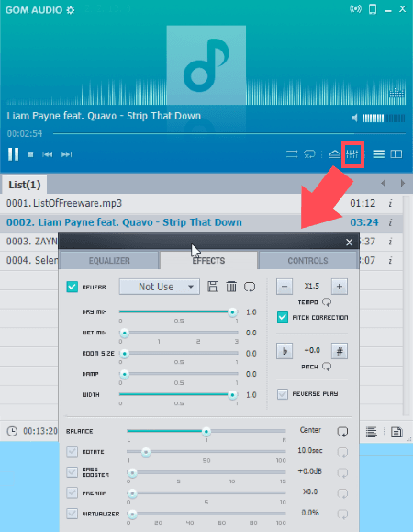Lower pitch with the flat button
Screen dimensions: 413x532
(285, 351)
